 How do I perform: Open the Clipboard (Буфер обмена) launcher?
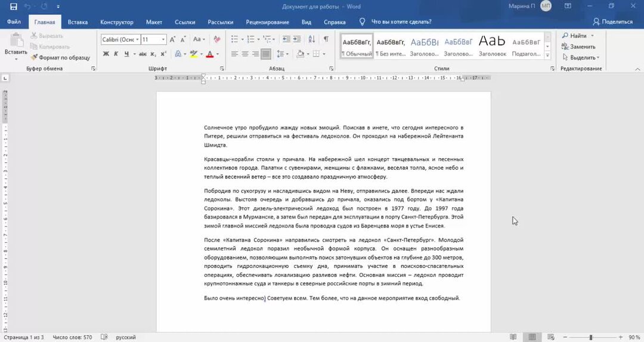(93, 69)
